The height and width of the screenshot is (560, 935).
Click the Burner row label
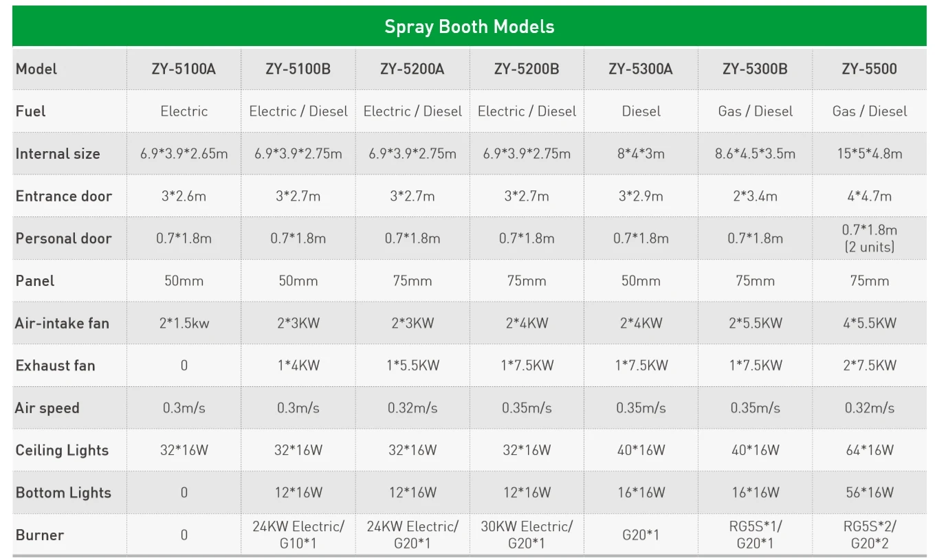[x=40, y=535]
